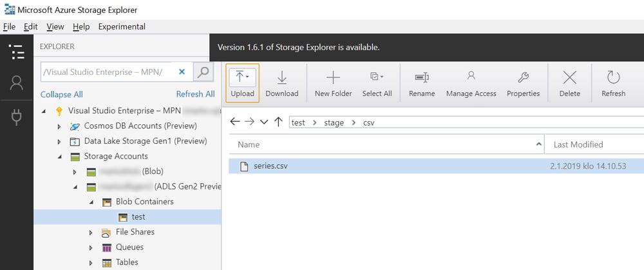Click the Rename toolbar icon
This screenshot has height=270, width=644.
pos(422,83)
